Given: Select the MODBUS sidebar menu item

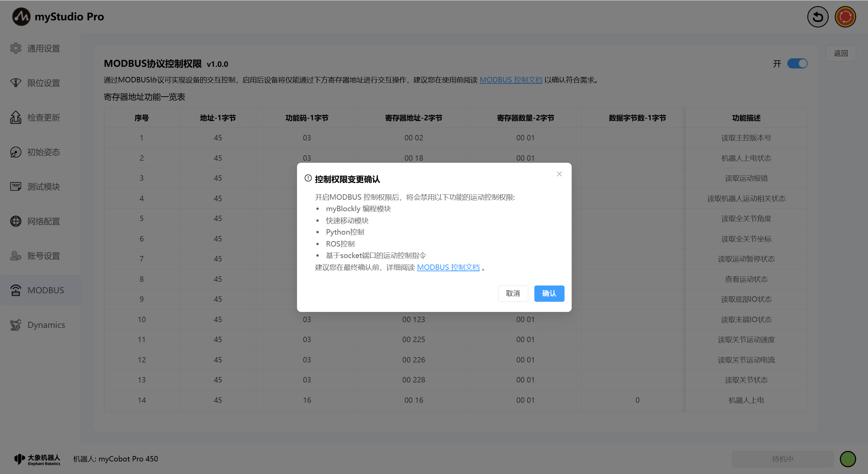Looking at the screenshot, I should coord(45,290).
